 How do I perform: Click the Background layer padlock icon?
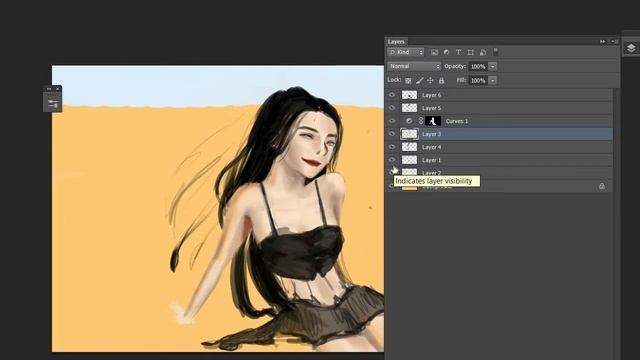click(x=602, y=186)
